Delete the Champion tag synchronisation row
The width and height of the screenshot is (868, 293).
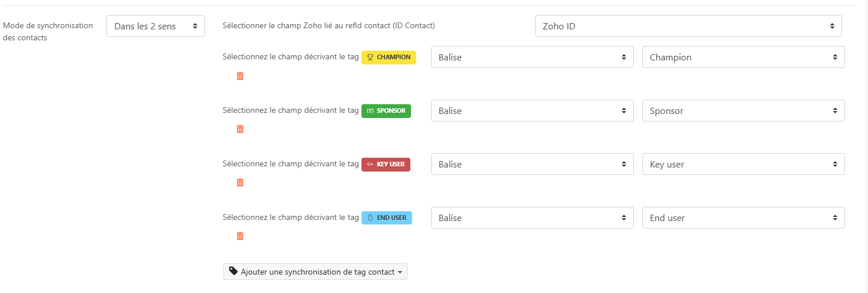pyautogui.click(x=240, y=76)
